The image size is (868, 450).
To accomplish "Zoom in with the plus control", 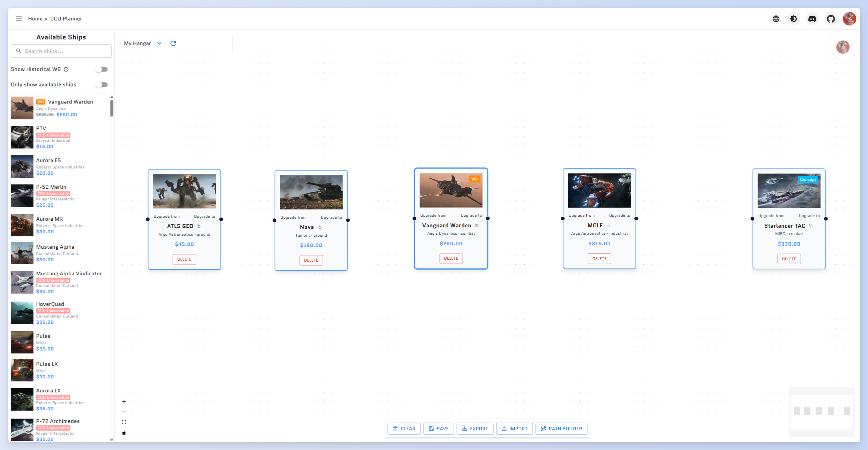I will click(124, 401).
